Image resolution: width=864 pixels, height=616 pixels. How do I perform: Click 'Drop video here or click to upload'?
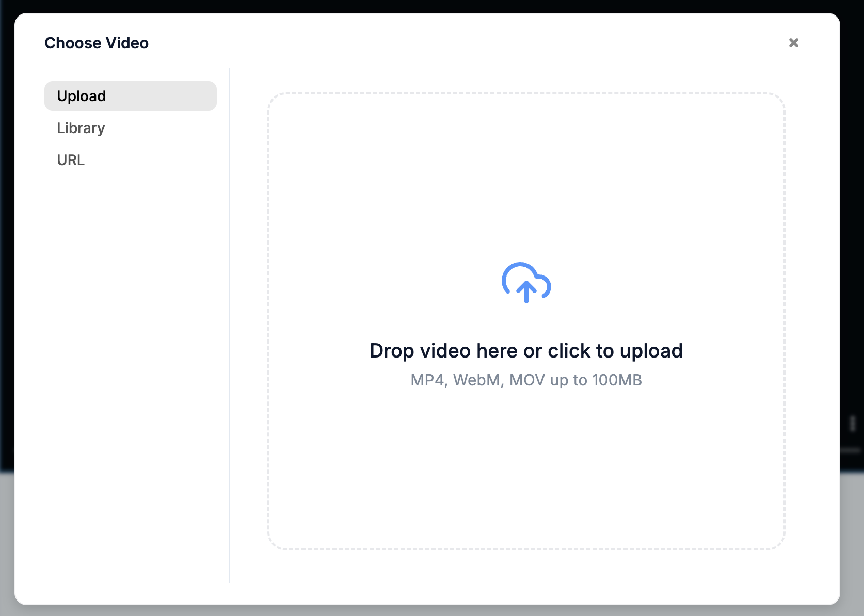[526, 351]
